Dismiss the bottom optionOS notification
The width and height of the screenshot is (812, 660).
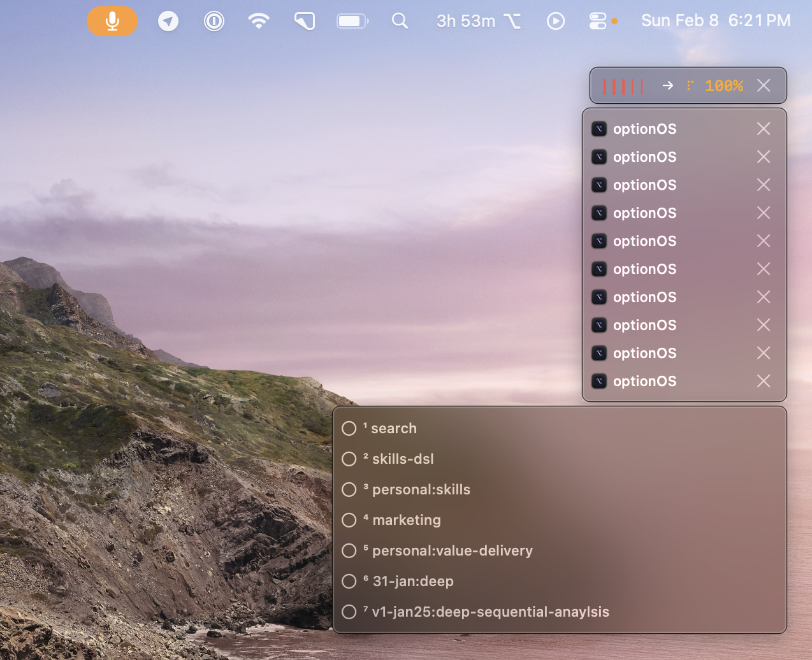(x=763, y=381)
